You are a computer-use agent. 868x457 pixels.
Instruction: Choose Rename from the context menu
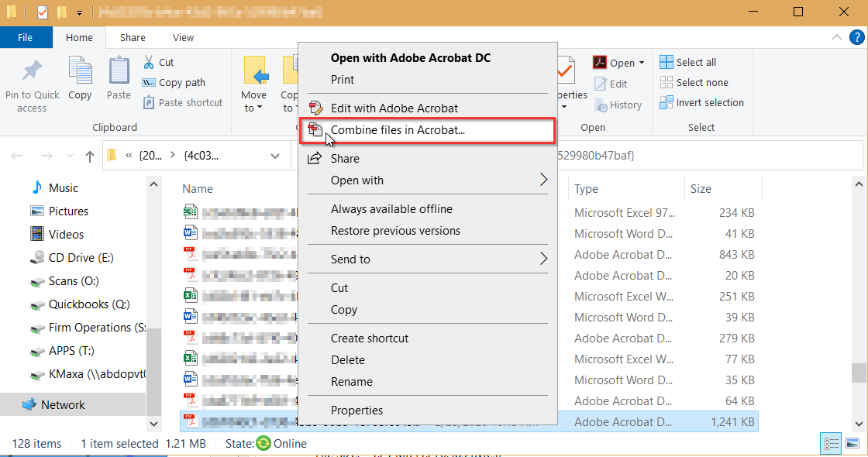[x=427, y=381]
